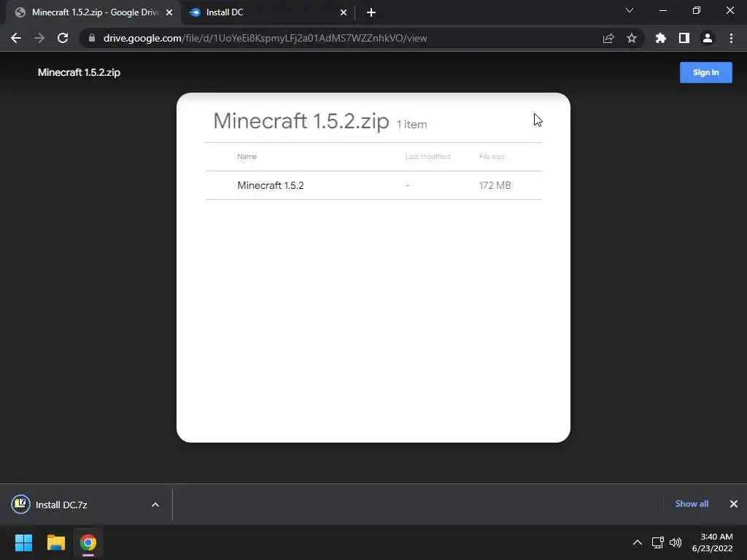747x560 pixels.
Task: Go back with the browser back arrow
Action: 16,38
